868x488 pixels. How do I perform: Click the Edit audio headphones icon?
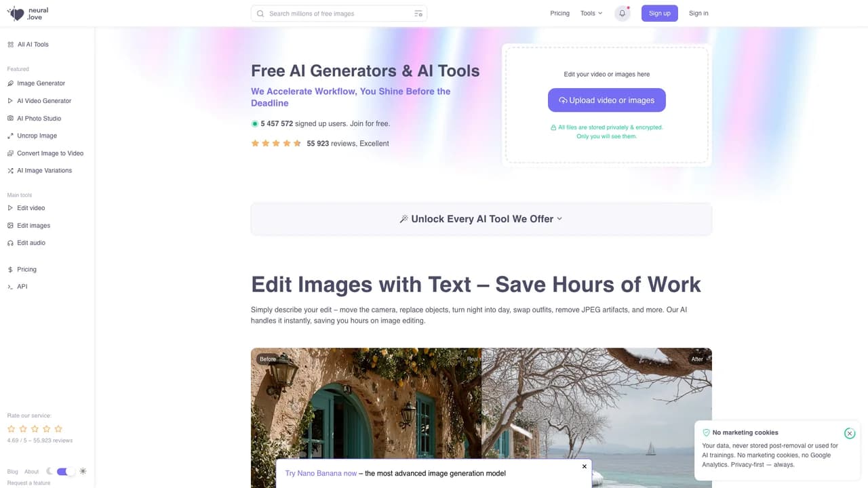point(10,243)
